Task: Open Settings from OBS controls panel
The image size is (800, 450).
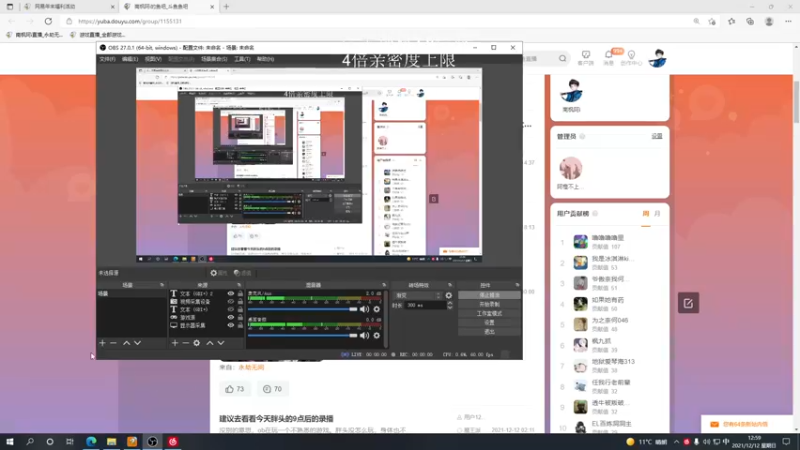Action: [x=489, y=322]
